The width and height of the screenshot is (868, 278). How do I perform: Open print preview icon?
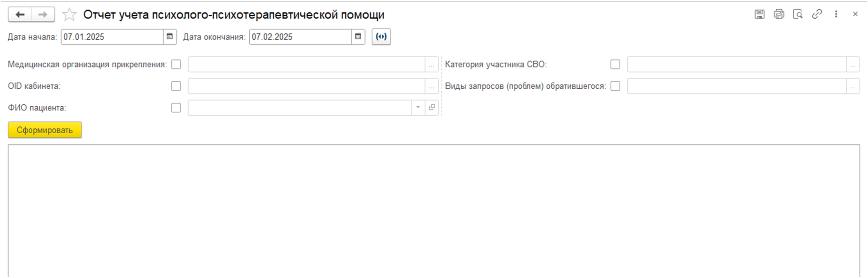(x=798, y=14)
